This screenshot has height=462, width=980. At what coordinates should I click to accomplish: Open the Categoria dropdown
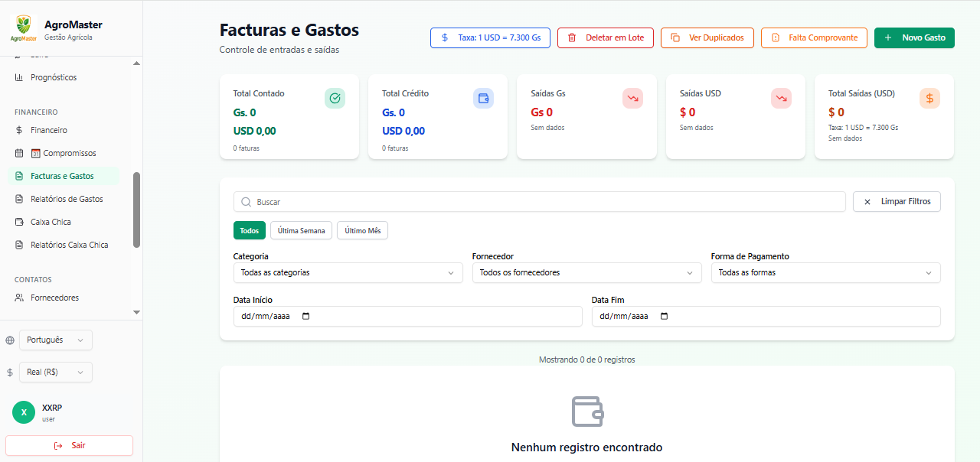(x=348, y=273)
